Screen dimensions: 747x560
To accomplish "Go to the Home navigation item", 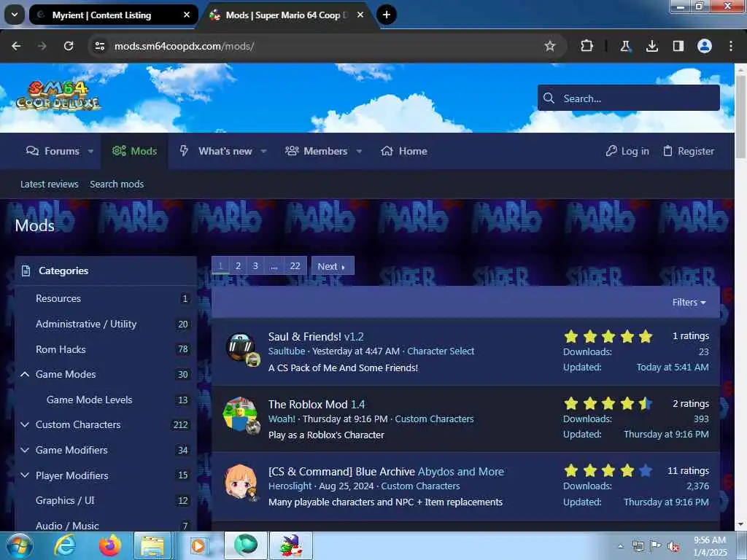I will pyautogui.click(x=404, y=151).
